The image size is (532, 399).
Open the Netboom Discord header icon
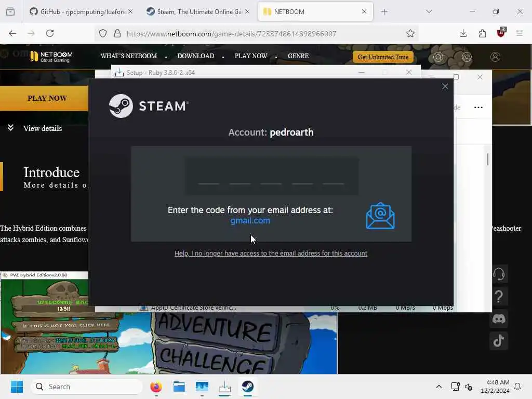tap(467, 57)
